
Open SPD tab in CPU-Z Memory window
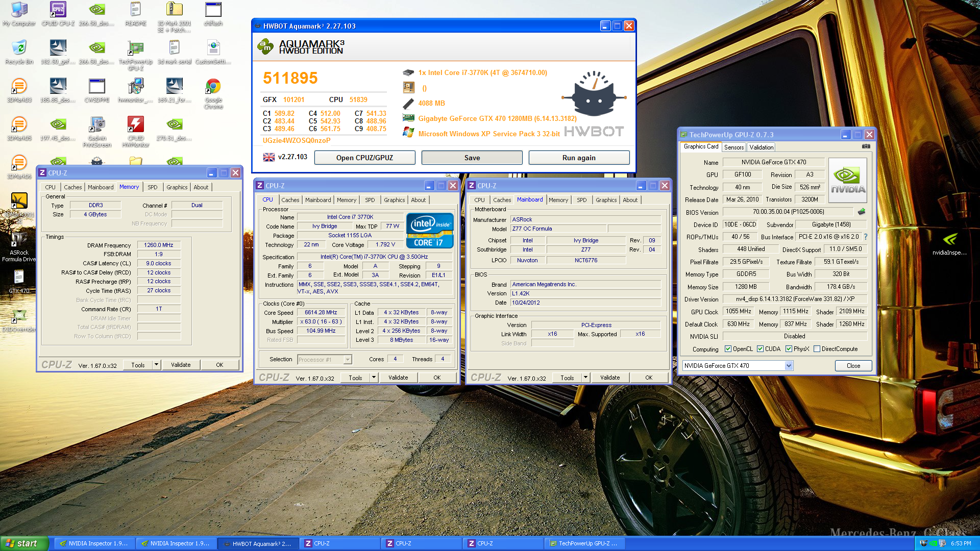tap(152, 187)
